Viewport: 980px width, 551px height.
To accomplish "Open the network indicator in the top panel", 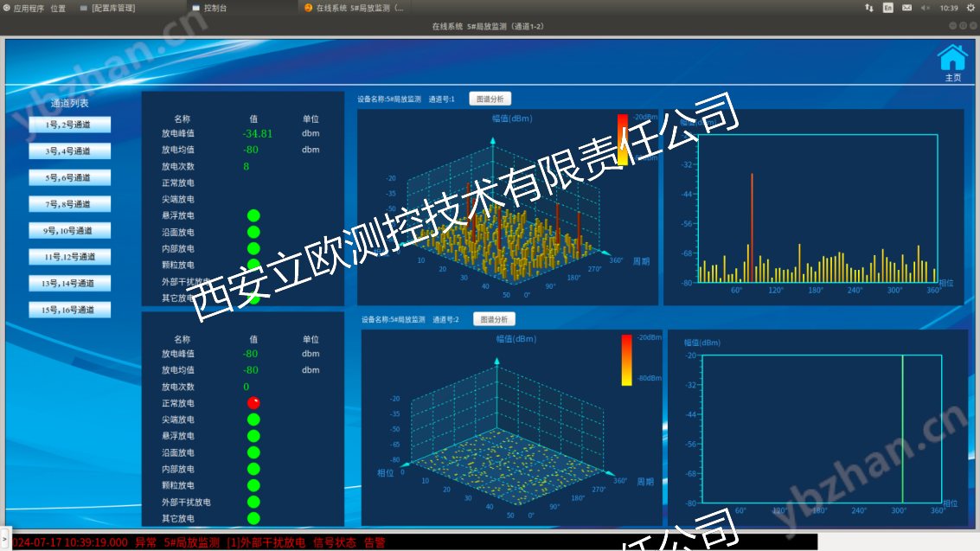I will (868, 8).
